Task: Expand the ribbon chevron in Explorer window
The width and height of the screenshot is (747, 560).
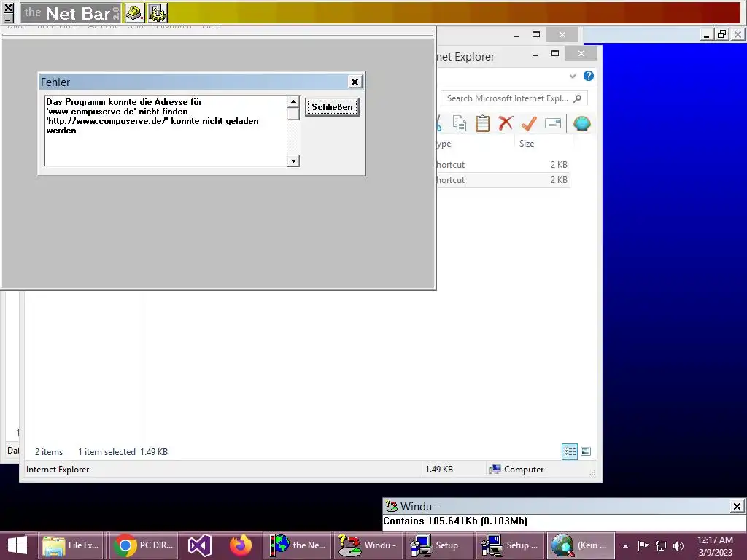Action: (x=572, y=76)
